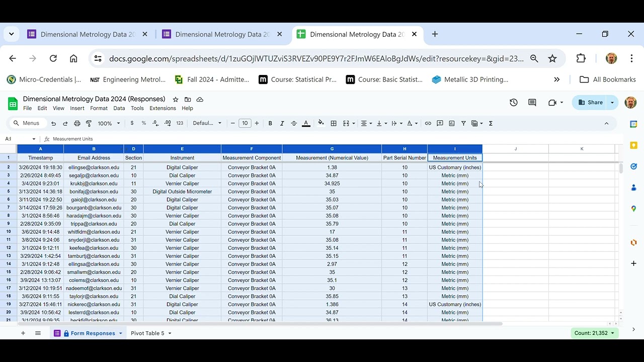Click the Print icon
Image resolution: width=644 pixels, height=362 pixels.
pos(77,123)
